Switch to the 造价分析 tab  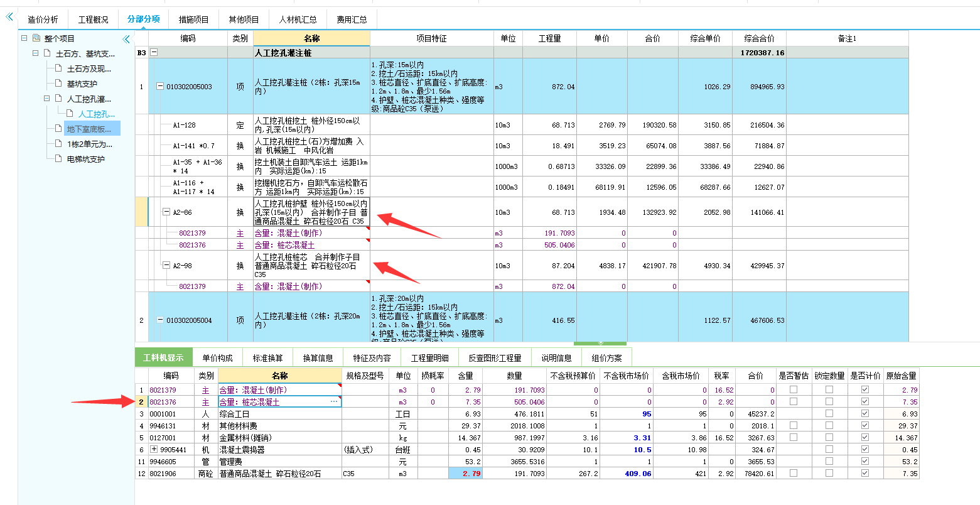pyautogui.click(x=43, y=19)
